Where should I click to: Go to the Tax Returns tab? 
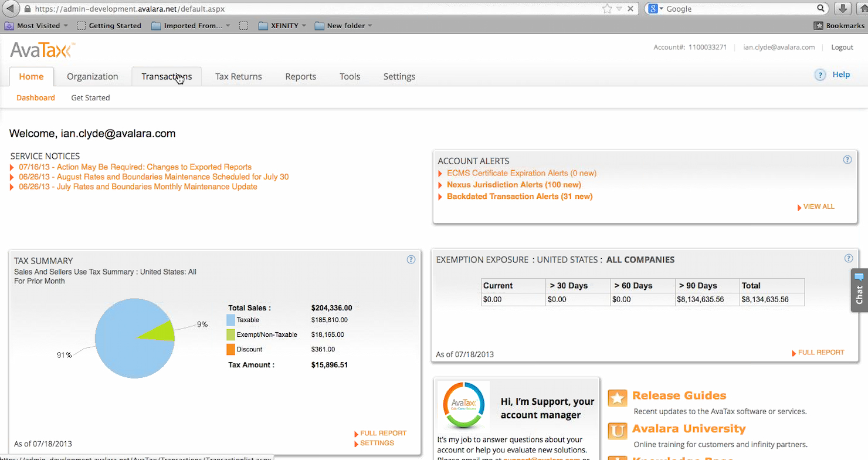[238, 76]
